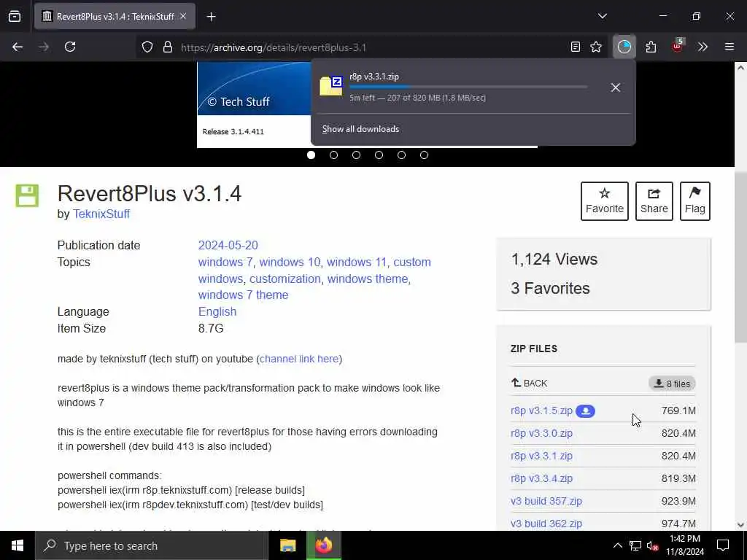The image size is (747, 560).
Task: Open the windows 7 topic link
Action: (225, 262)
